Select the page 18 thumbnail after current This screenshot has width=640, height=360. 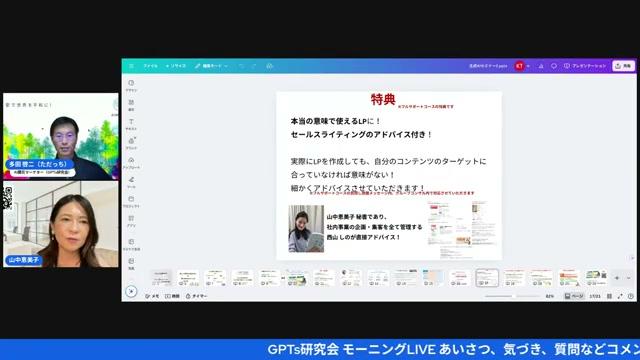click(x=514, y=278)
